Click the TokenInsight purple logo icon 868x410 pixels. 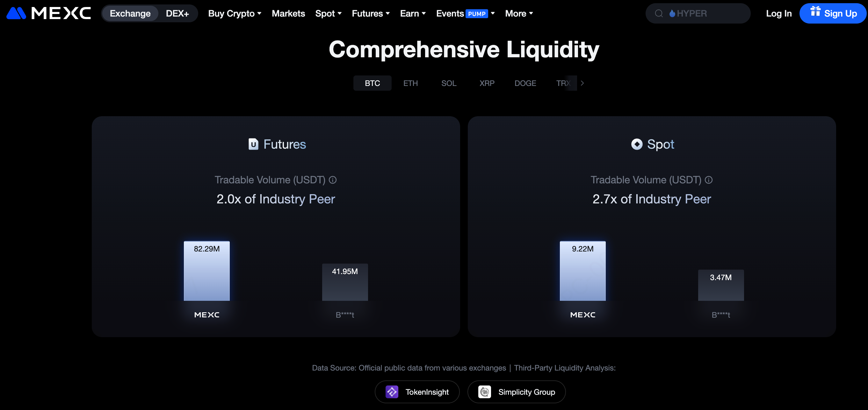392,392
